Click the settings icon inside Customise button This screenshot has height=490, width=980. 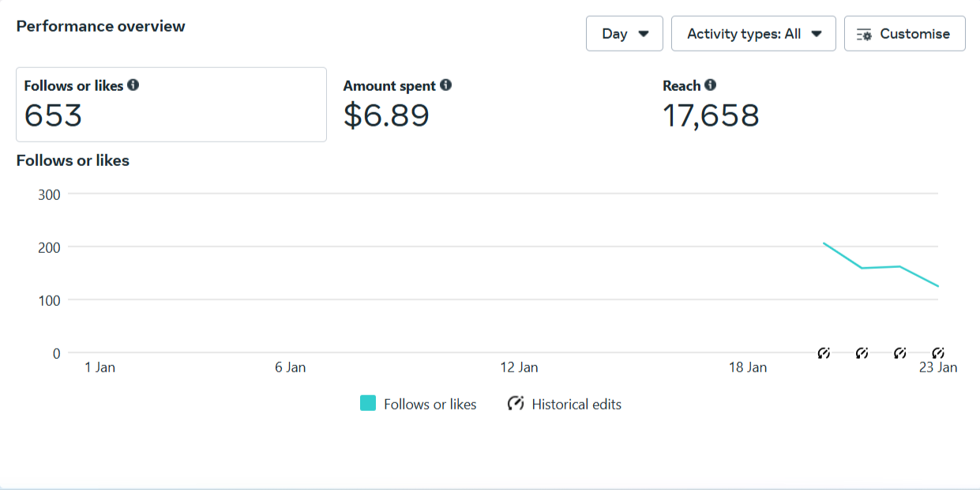click(x=864, y=34)
